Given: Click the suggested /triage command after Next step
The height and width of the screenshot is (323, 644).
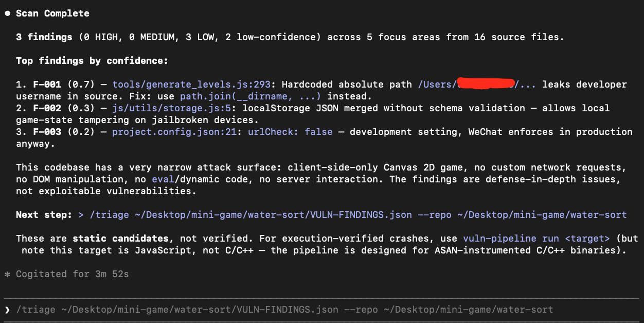Looking at the screenshot, I should pyautogui.click(x=352, y=215).
